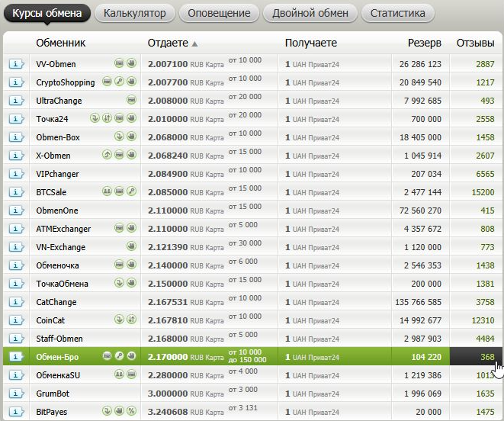Open info icon for Обмен-Бро
This screenshot has width=504, height=421.
[16, 357]
